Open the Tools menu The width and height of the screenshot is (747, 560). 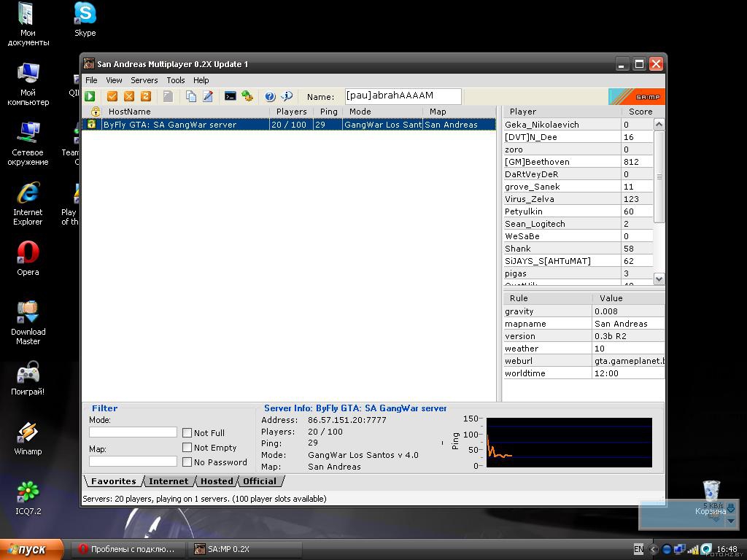coord(175,80)
